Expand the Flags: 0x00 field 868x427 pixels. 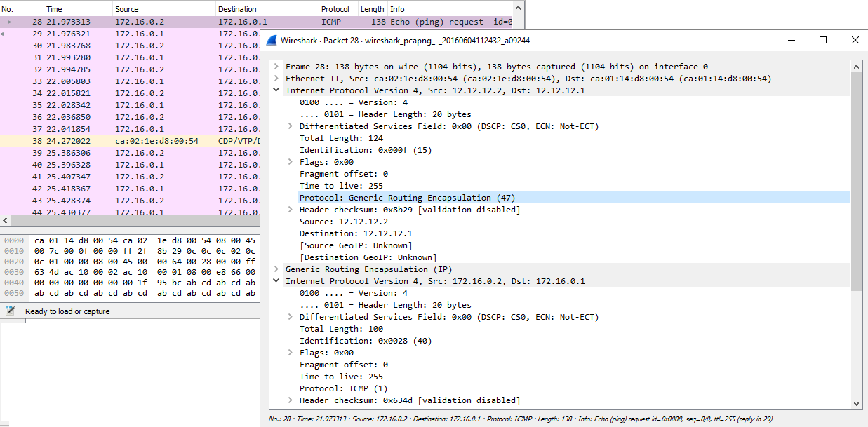(289, 161)
